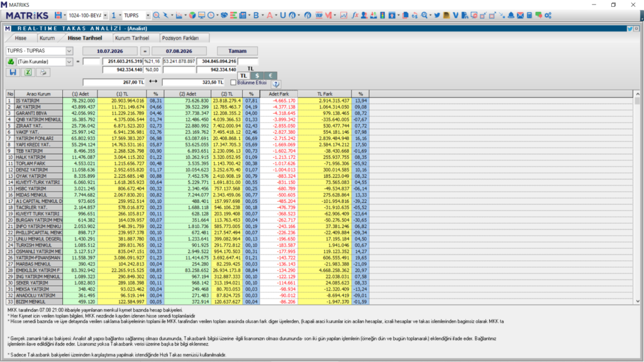Expand arrow beside the red M icon

pos(335,15)
